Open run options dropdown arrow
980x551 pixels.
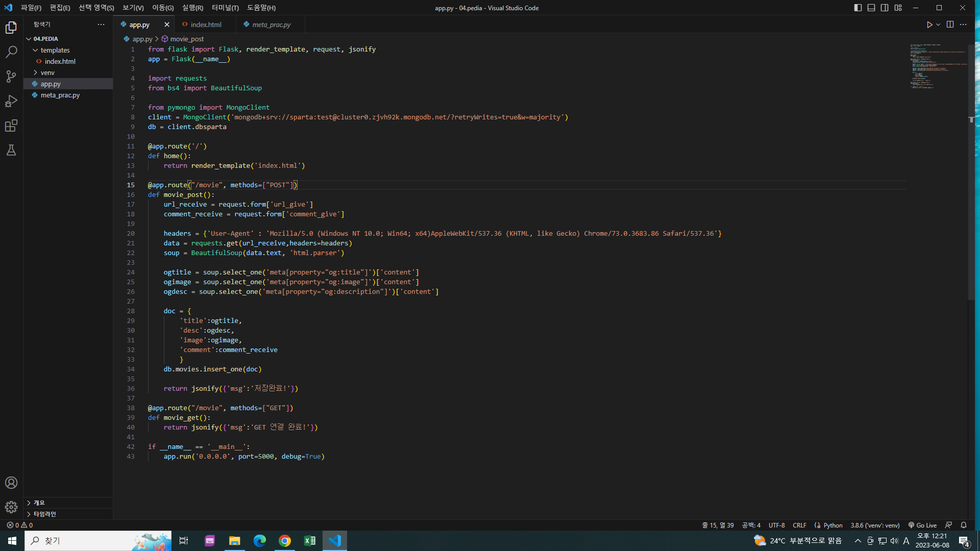point(938,24)
